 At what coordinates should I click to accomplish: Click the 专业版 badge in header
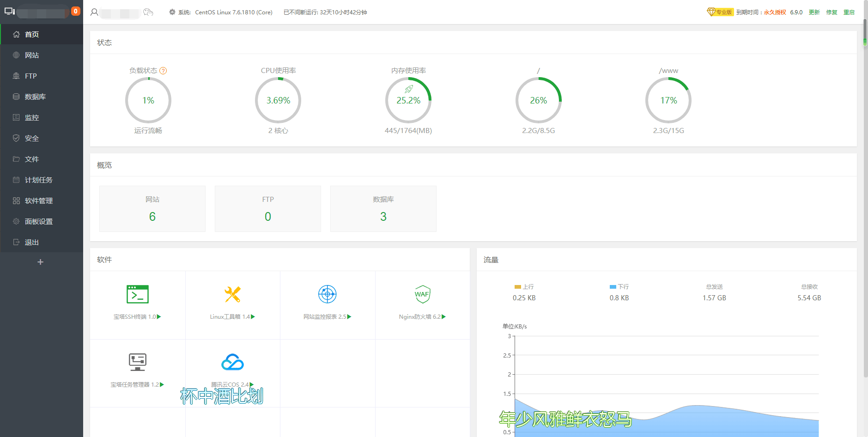720,12
